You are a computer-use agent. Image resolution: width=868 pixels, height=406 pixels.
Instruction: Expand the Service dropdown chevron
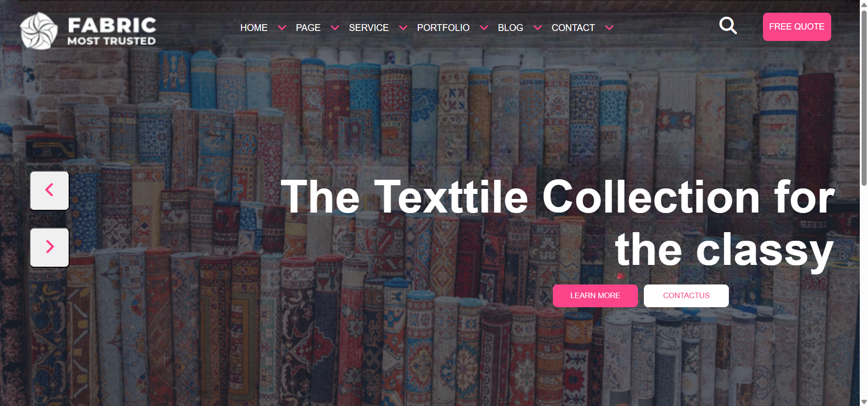(403, 28)
